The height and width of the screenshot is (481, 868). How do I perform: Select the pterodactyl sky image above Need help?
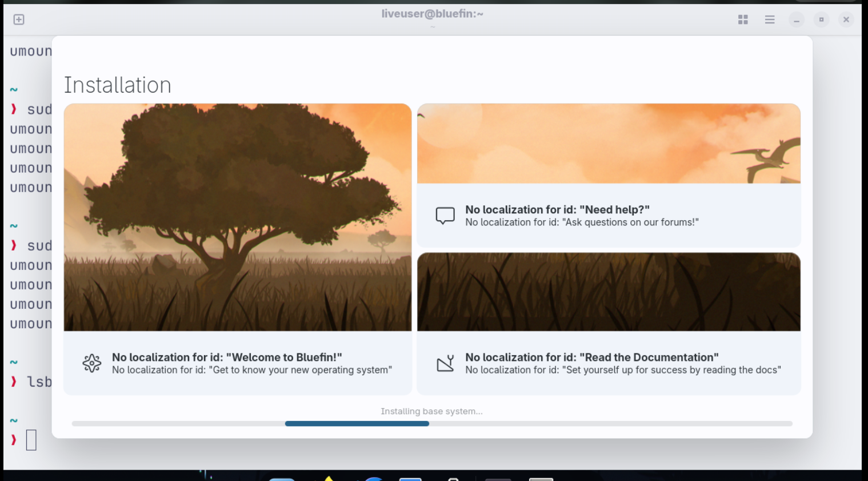609,144
